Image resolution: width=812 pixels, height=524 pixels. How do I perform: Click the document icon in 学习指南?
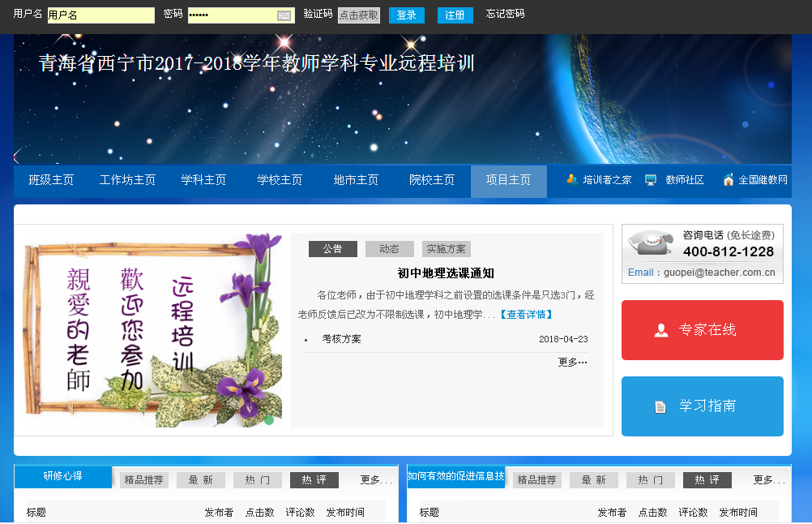pos(660,406)
